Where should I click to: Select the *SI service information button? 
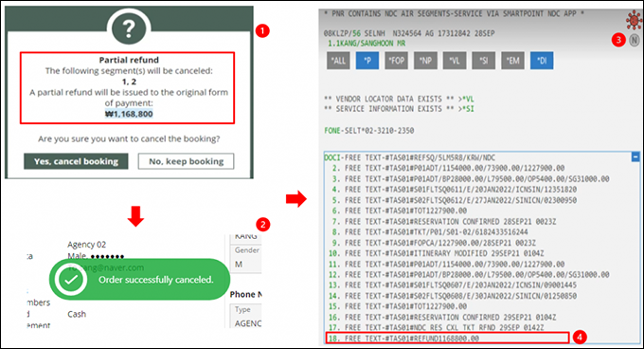point(483,61)
